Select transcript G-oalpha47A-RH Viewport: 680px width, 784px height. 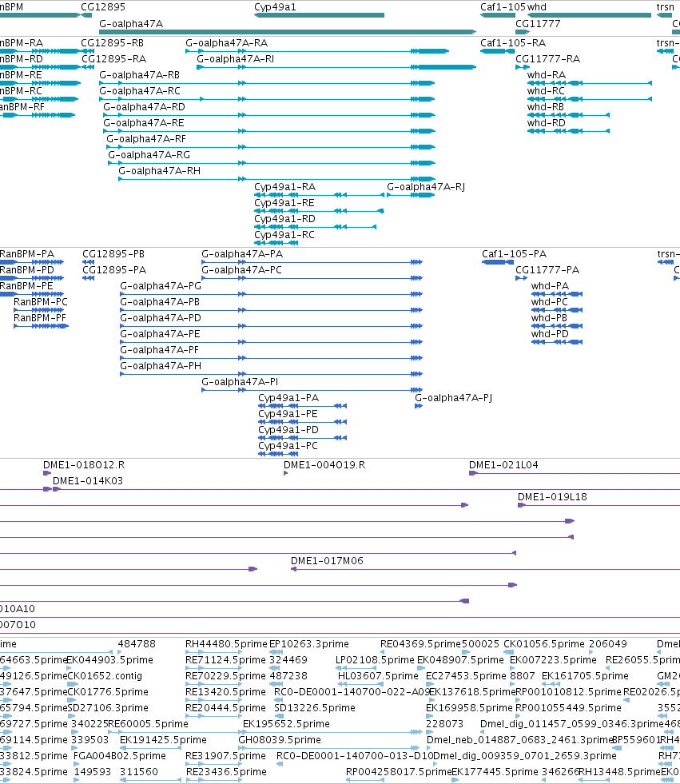(x=160, y=171)
